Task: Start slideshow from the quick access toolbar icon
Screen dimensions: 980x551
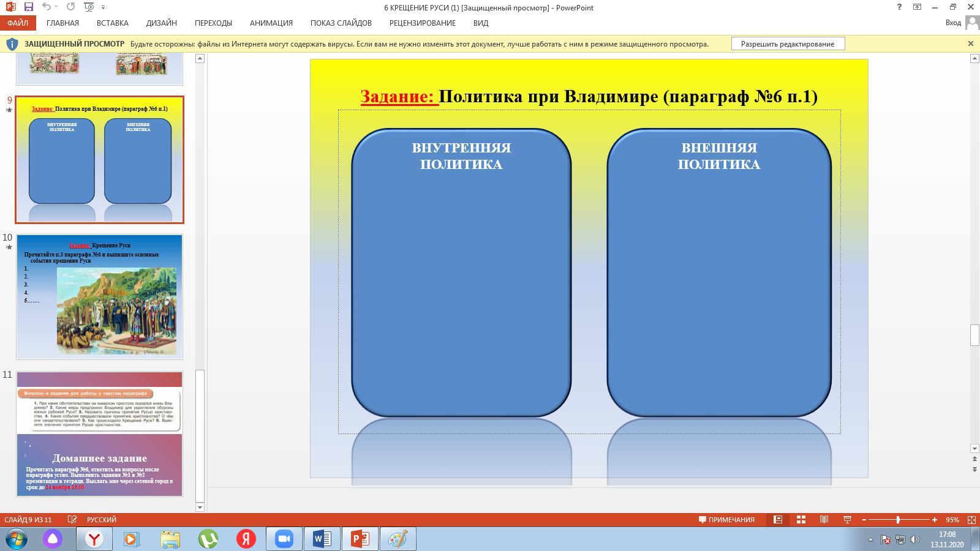Action: [x=89, y=7]
